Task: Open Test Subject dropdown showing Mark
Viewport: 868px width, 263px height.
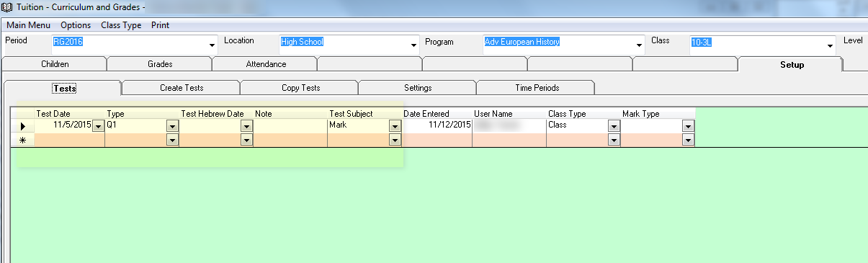Action: point(394,125)
